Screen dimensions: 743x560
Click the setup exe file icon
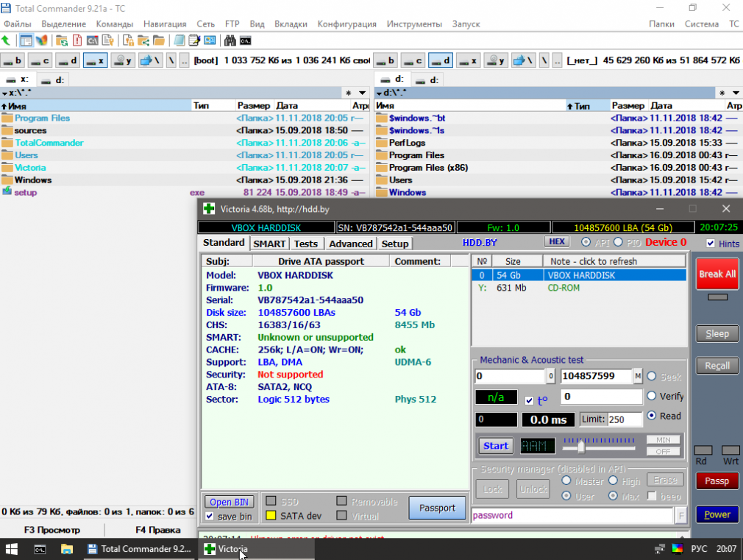coord(7,191)
